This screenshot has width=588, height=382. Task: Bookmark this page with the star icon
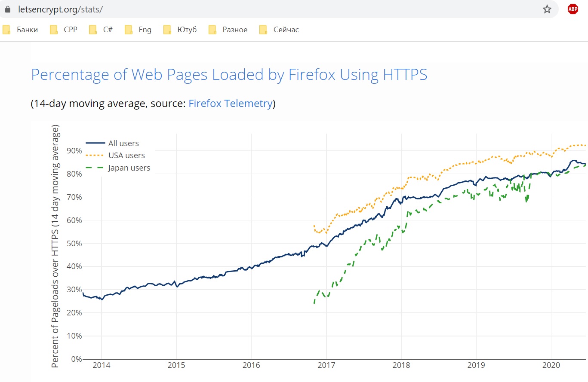[547, 9]
